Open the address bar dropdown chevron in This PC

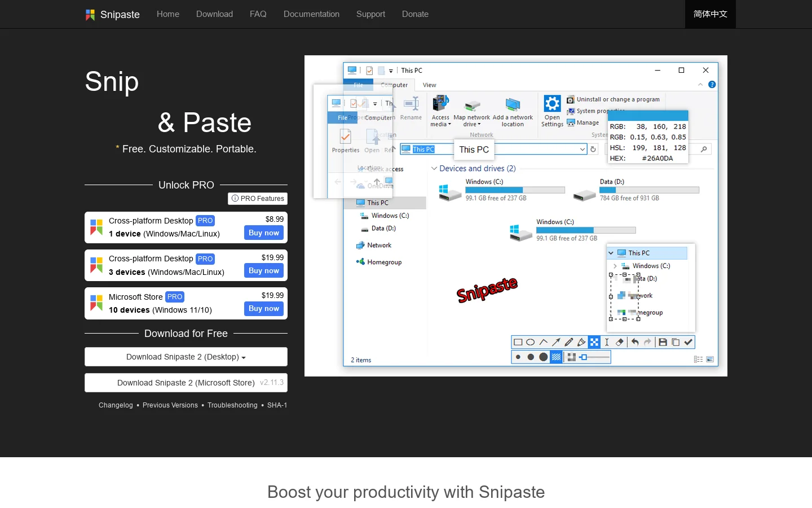pos(582,149)
